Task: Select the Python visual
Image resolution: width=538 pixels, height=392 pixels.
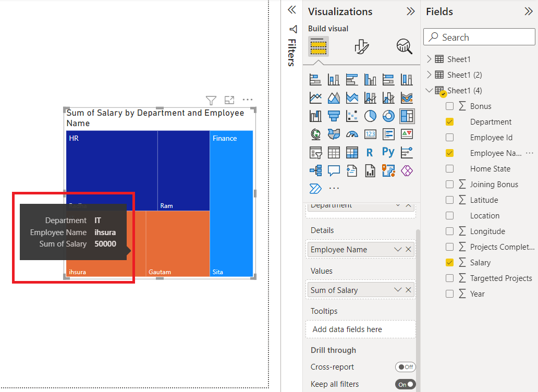Action: pos(388,152)
